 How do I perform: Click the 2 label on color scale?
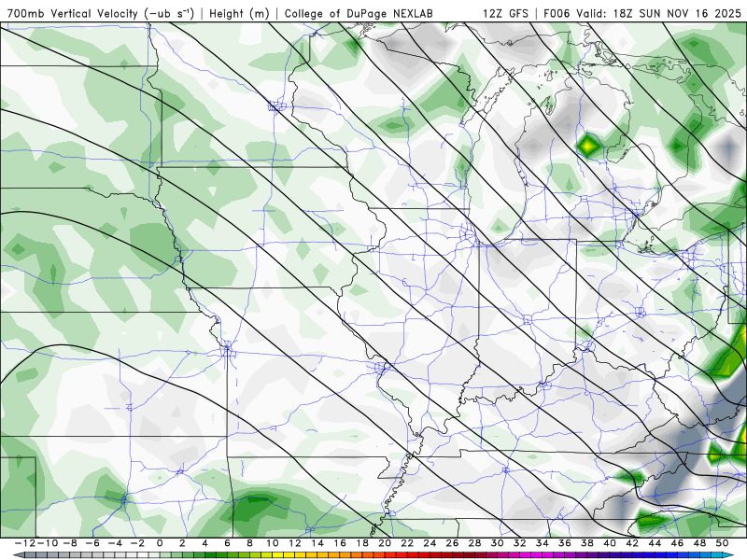(182, 543)
